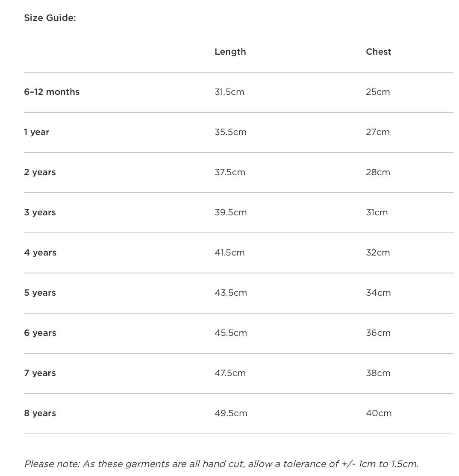
Task: Select the 6–12 months row label
Action: 52,92
